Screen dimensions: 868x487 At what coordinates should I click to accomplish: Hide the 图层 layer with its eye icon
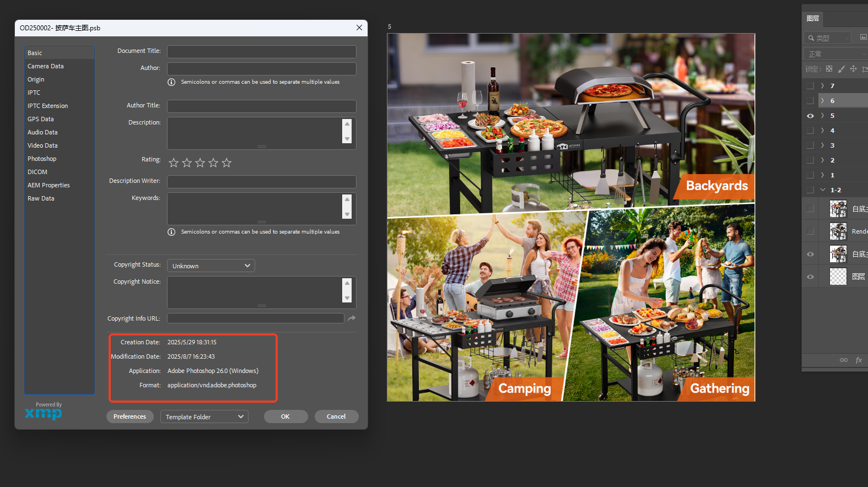(x=810, y=277)
